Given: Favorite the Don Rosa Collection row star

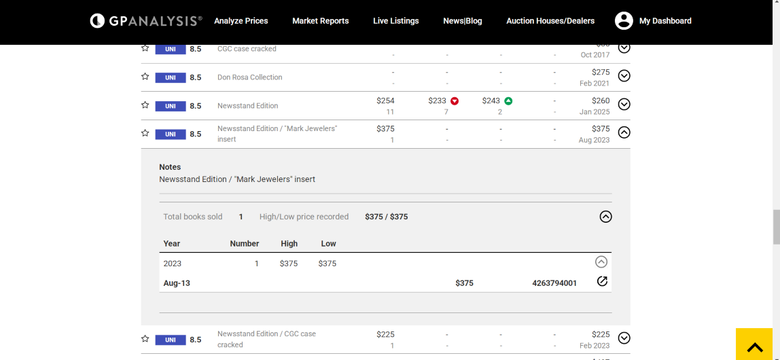Looking at the screenshot, I should (145, 76).
